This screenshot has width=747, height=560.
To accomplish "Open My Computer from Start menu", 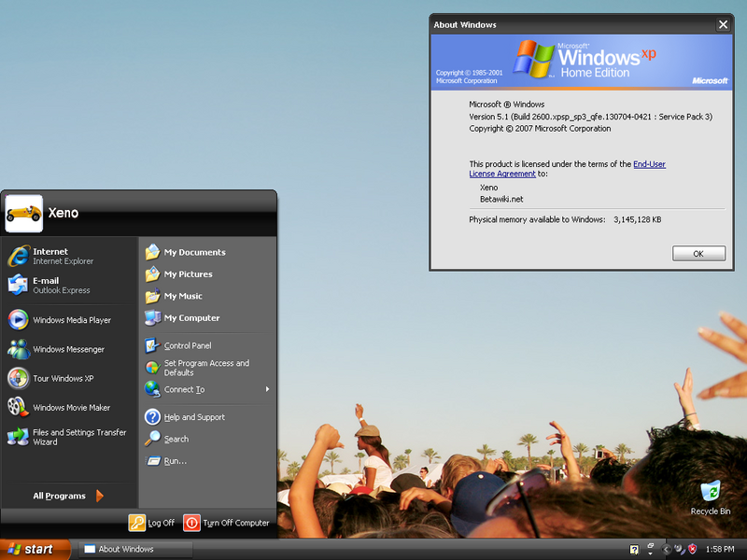I will [191, 318].
